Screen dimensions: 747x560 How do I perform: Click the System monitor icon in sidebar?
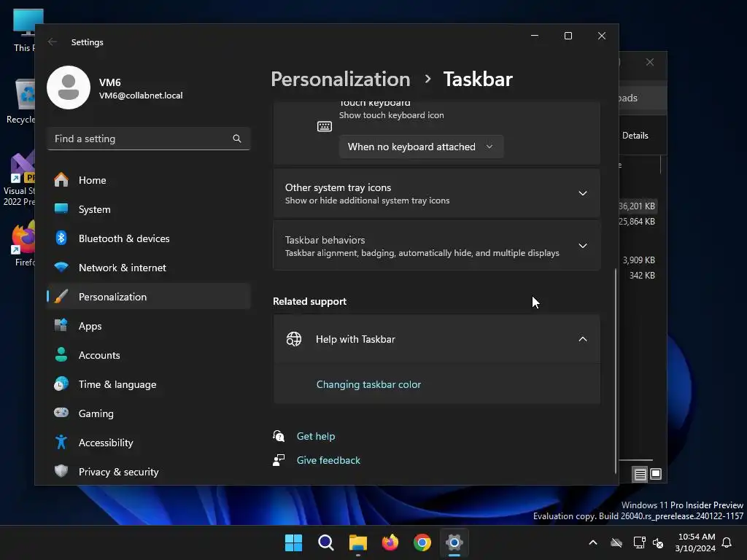(x=61, y=209)
